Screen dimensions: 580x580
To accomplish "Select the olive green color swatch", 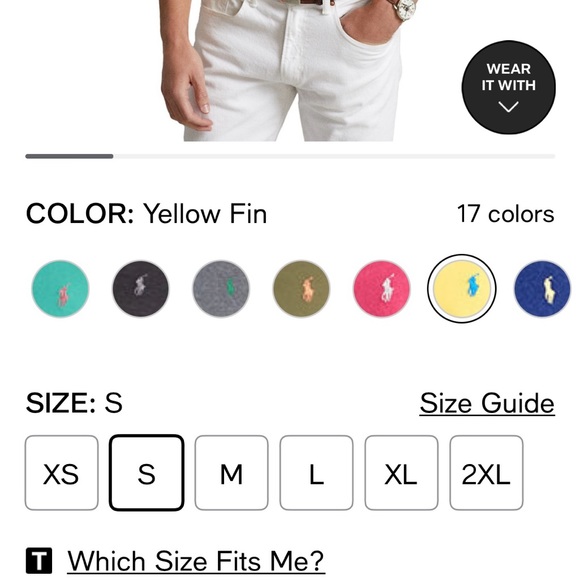I will pos(301,289).
